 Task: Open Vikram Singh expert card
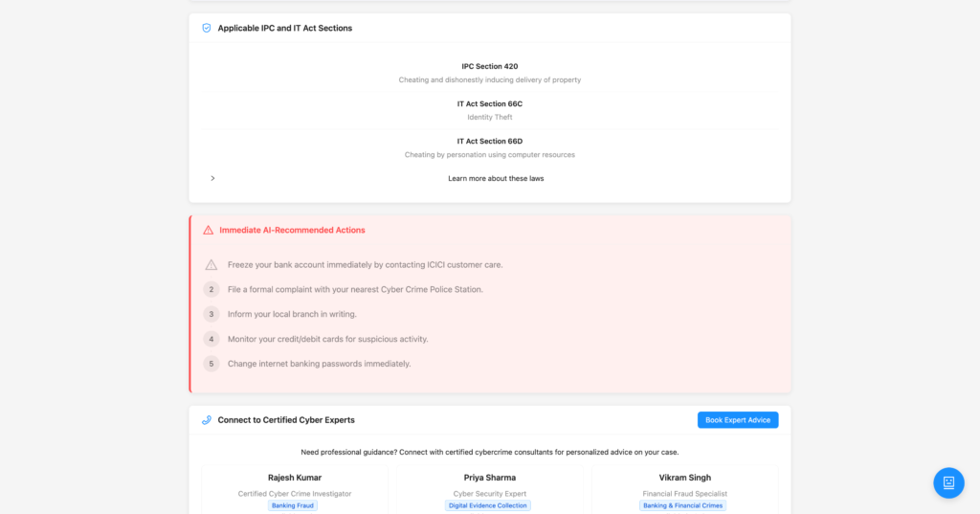coord(685,490)
